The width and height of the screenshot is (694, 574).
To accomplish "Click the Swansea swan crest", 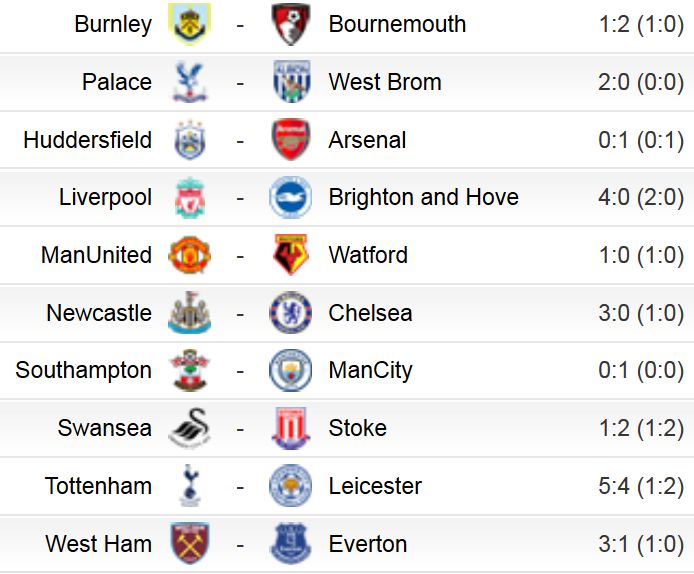I will [189, 428].
